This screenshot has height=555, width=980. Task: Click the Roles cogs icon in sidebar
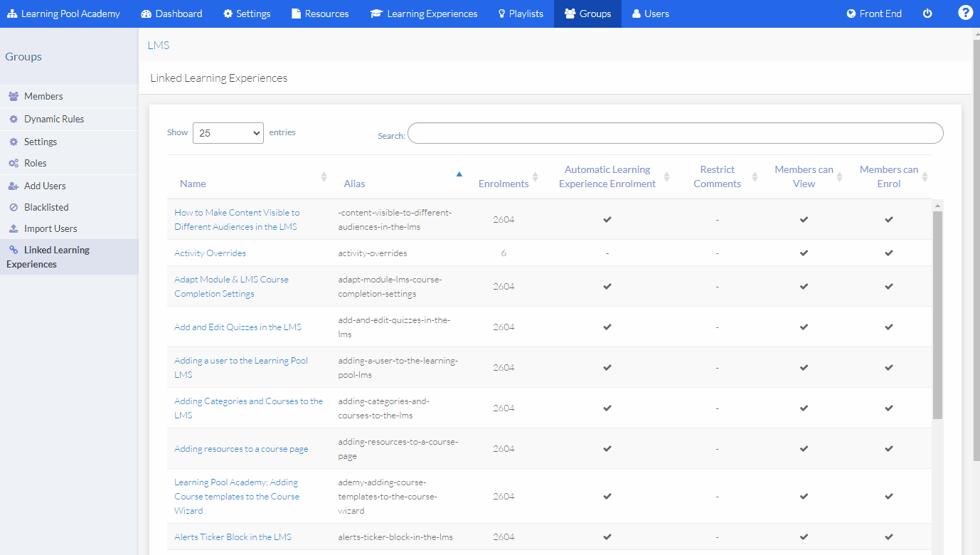tap(14, 163)
